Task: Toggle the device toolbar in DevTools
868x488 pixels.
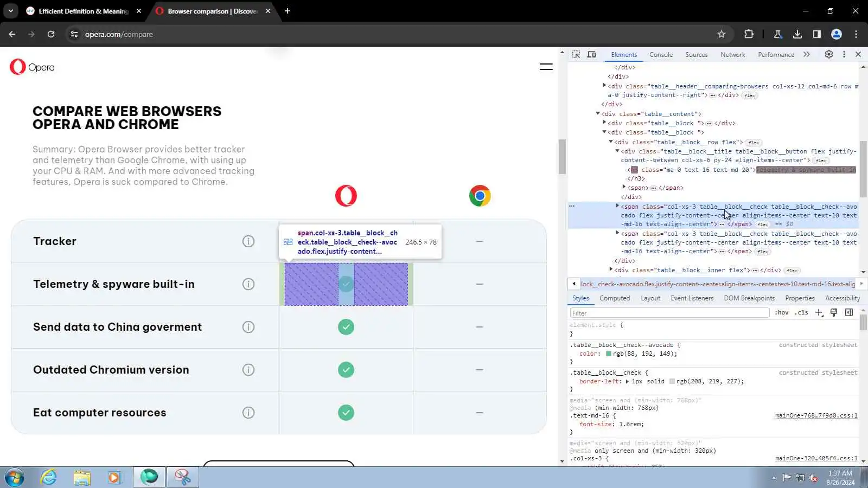Action: (591, 55)
